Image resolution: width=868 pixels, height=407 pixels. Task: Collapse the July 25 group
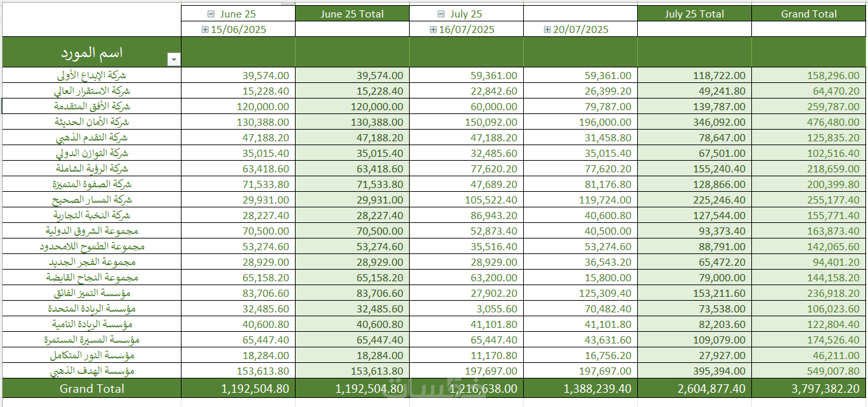tap(441, 14)
